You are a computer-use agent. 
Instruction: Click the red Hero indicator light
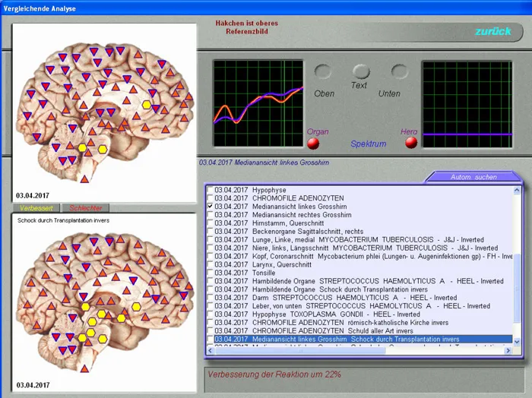411,142
